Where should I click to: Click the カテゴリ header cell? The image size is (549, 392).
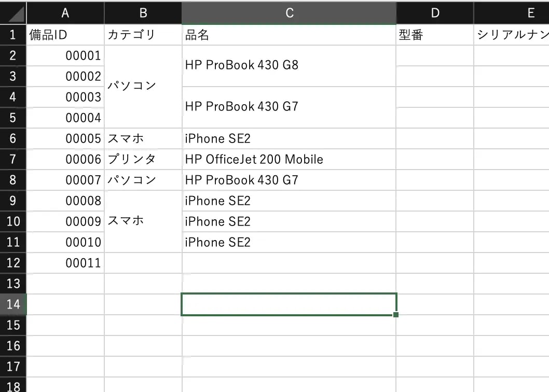pyautogui.click(x=143, y=35)
